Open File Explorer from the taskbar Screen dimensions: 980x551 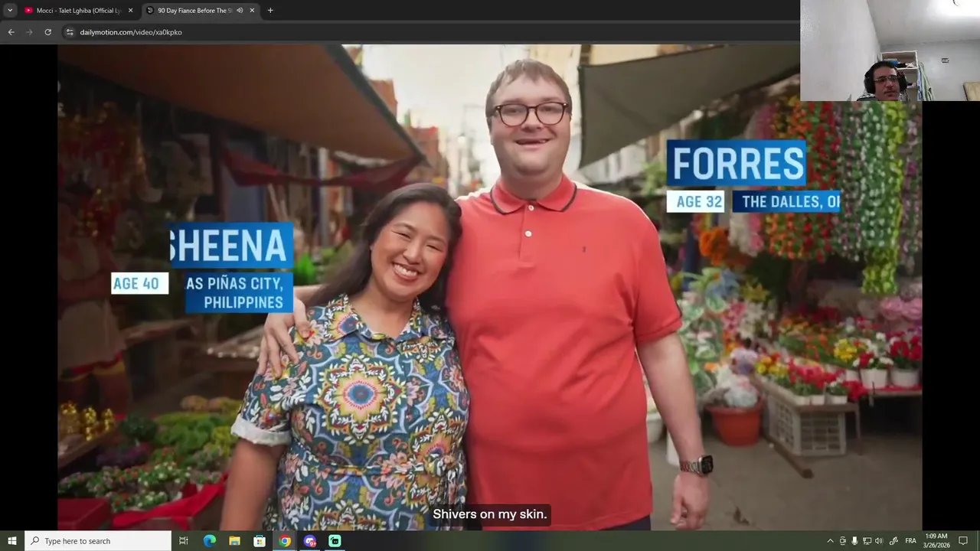(234, 541)
